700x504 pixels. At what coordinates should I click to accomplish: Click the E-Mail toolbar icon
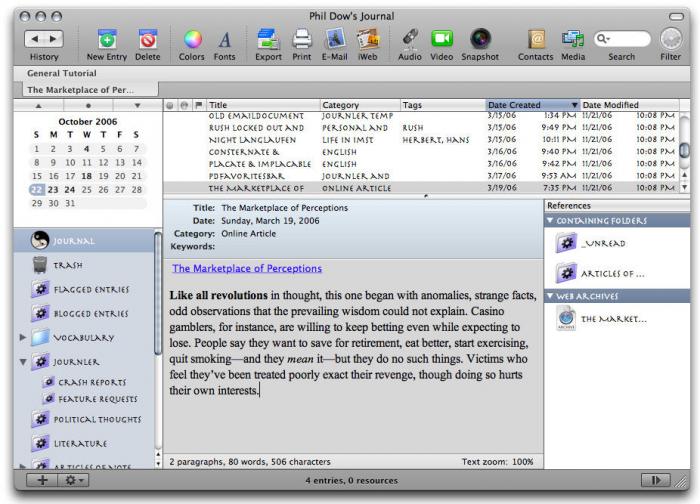pos(335,39)
